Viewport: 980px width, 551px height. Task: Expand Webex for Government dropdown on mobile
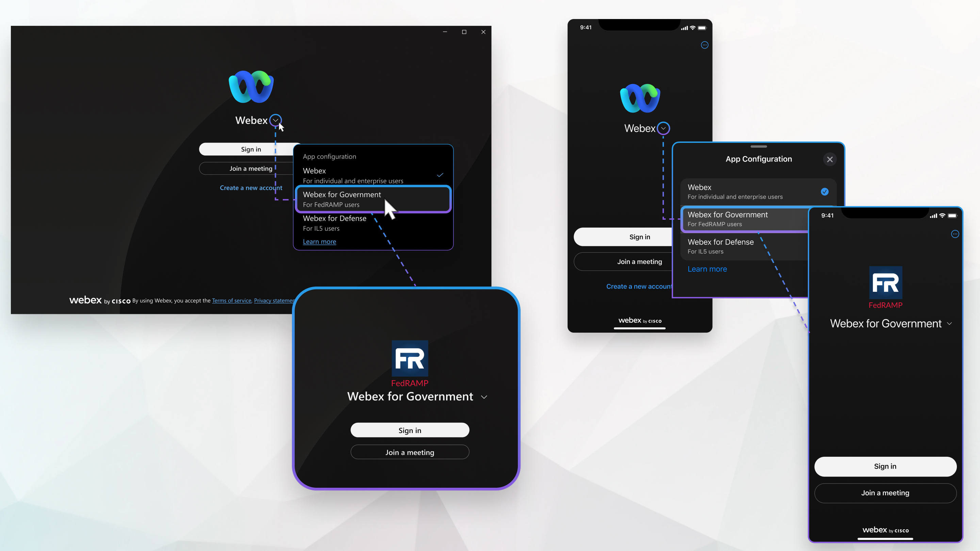point(950,324)
